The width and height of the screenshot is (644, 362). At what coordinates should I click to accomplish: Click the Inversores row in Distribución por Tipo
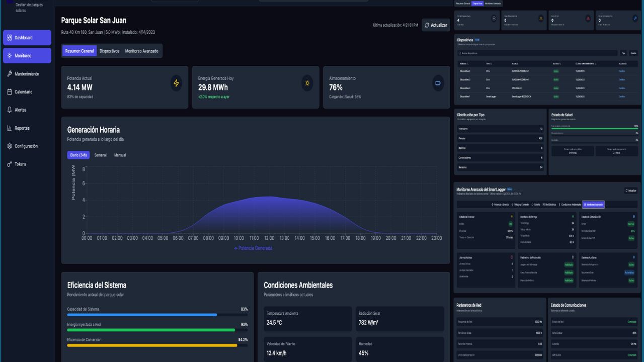tap(500, 129)
